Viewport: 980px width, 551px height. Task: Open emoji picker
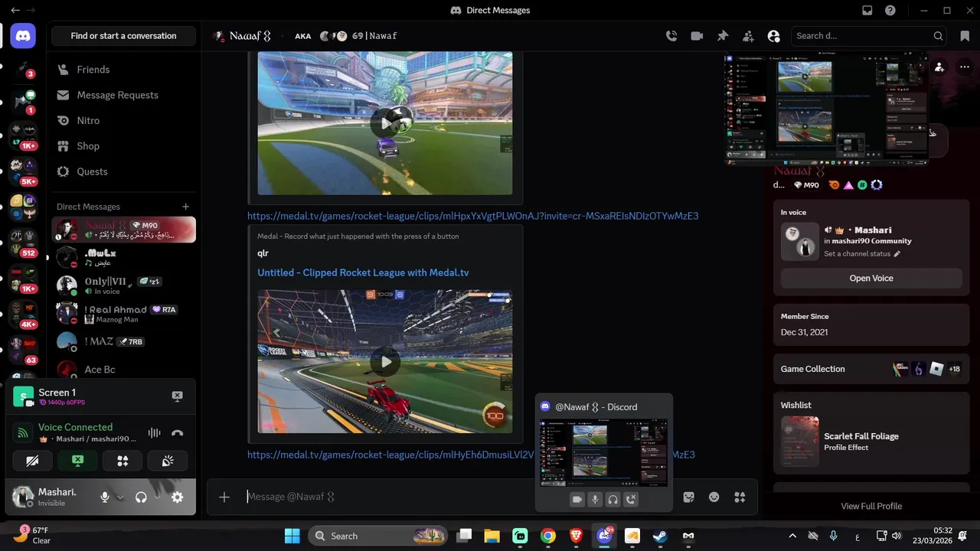(x=714, y=497)
